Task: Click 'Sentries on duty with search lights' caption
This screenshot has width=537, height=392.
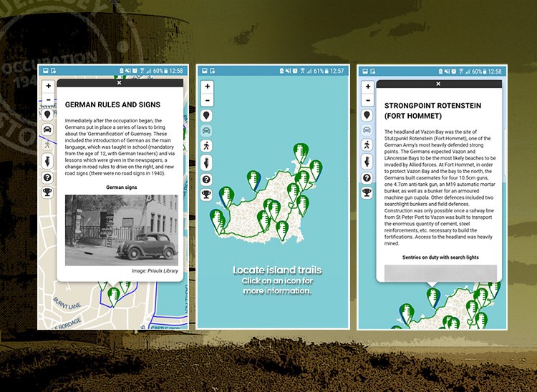Action: pos(440,258)
